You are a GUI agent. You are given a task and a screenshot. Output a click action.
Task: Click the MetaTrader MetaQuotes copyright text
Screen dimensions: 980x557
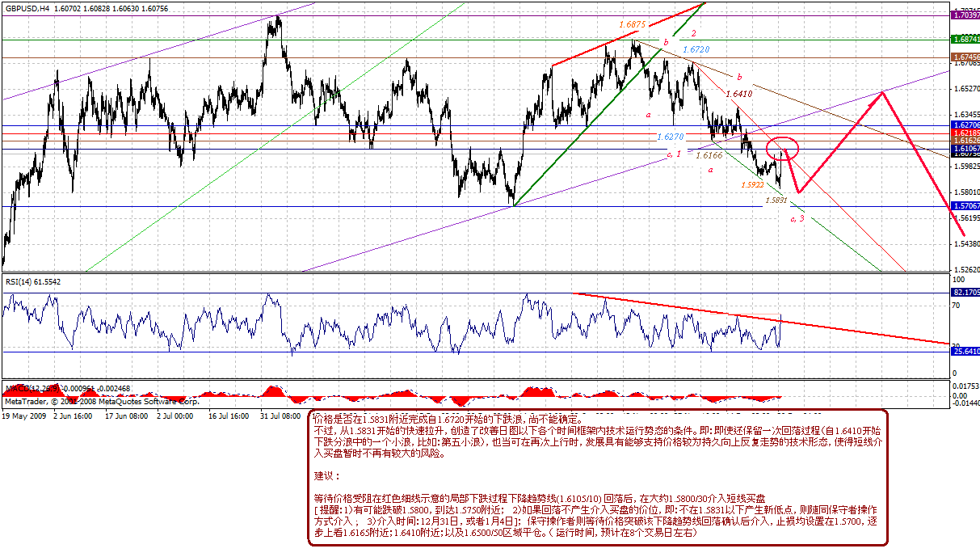pyautogui.click(x=102, y=400)
